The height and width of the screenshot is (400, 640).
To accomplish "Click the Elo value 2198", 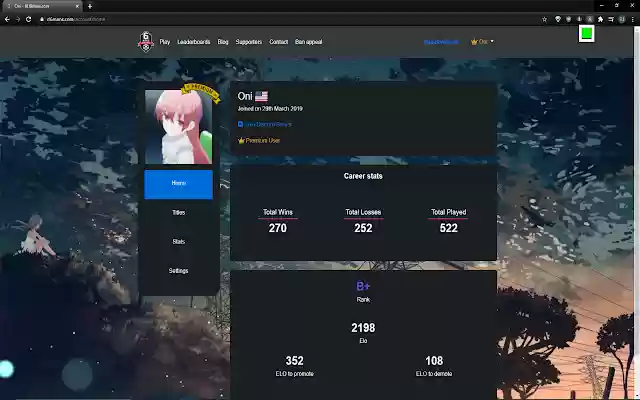I will click(x=363, y=328).
